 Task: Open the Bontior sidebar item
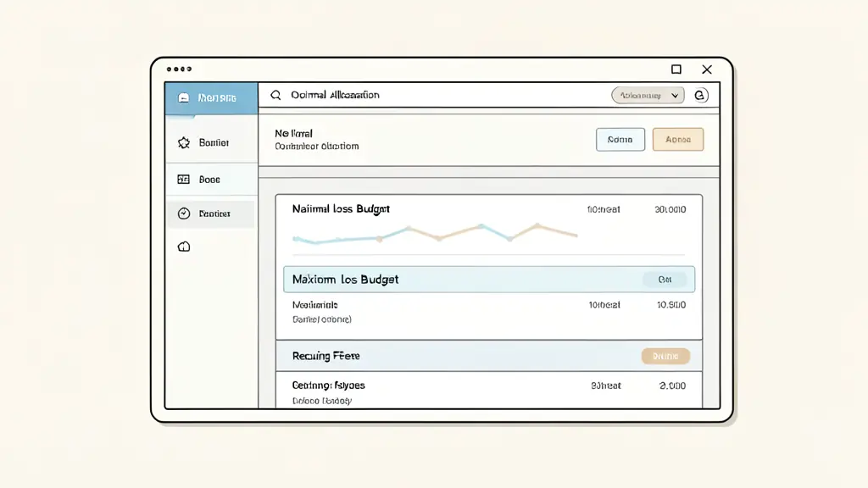click(211, 142)
